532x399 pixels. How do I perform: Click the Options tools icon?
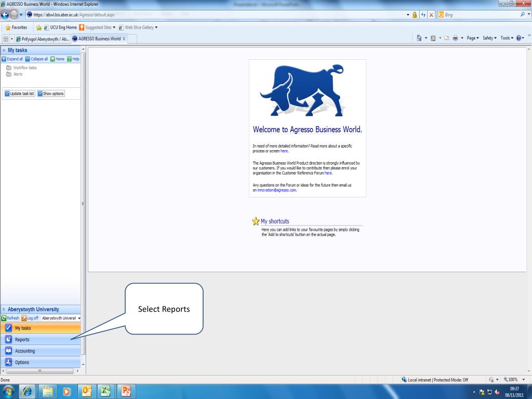click(8, 362)
